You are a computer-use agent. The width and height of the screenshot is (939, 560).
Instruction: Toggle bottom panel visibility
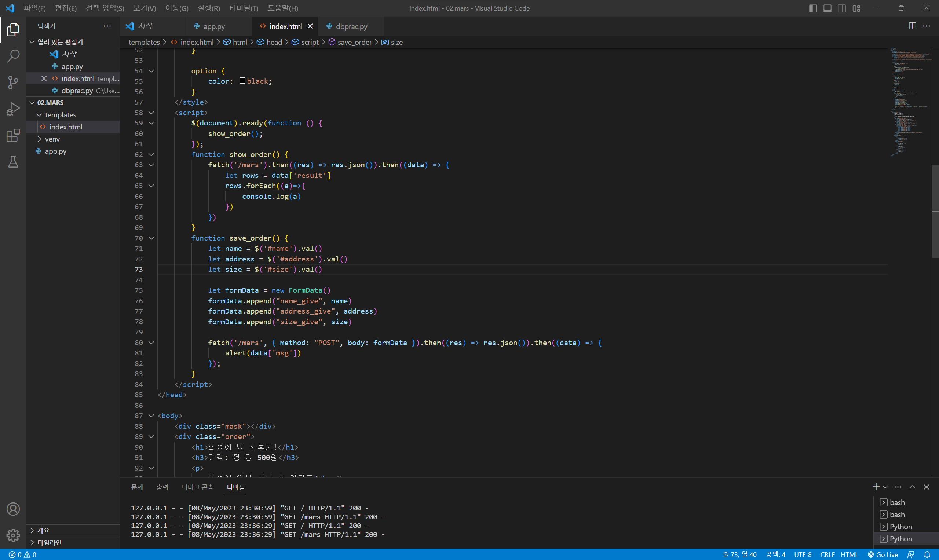point(827,8)
